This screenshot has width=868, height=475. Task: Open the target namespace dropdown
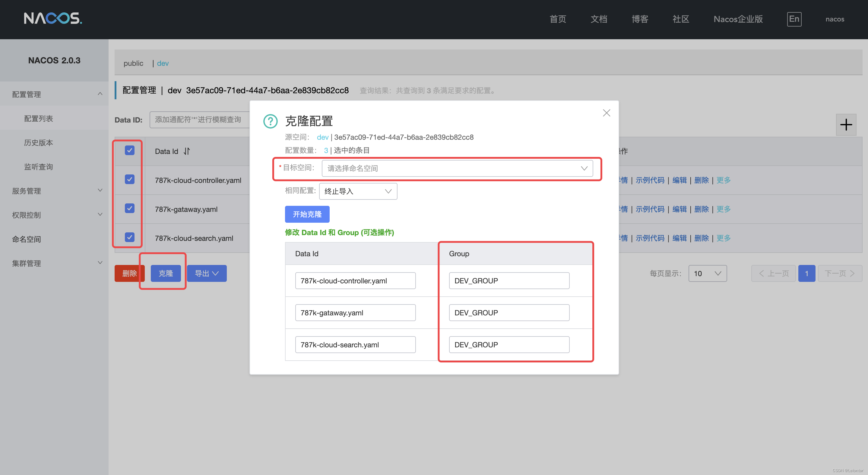457,168
